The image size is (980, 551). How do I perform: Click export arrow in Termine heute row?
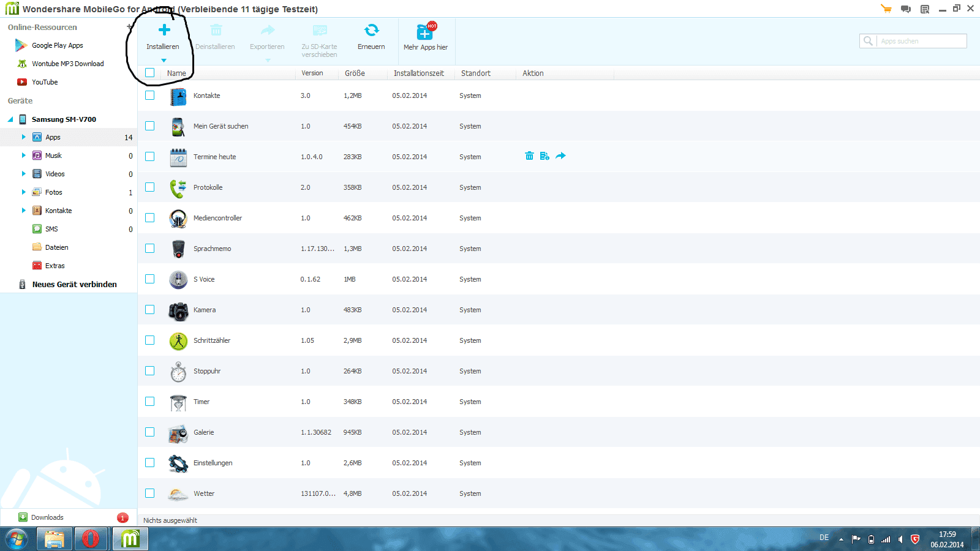(560, 156)
